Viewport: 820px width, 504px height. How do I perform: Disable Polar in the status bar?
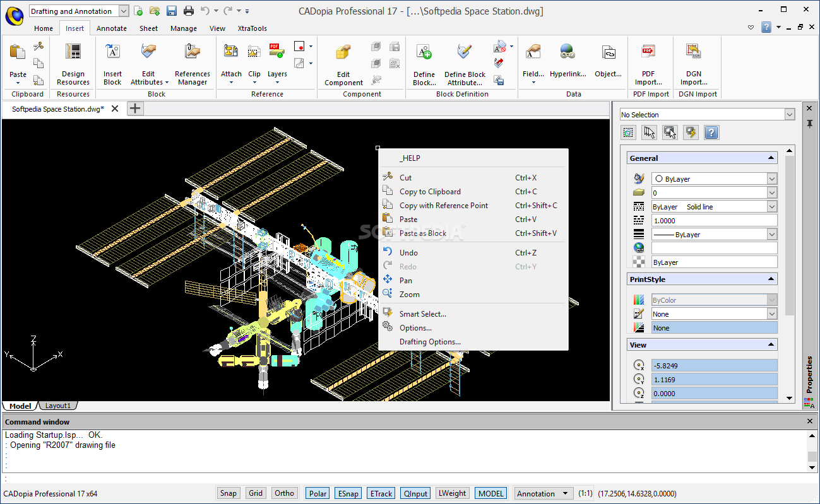tap(318, 493)
